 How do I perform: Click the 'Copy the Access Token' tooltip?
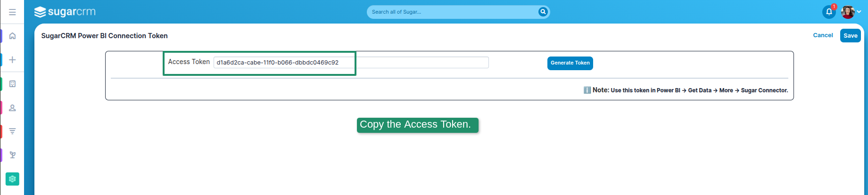pos(417,125)
